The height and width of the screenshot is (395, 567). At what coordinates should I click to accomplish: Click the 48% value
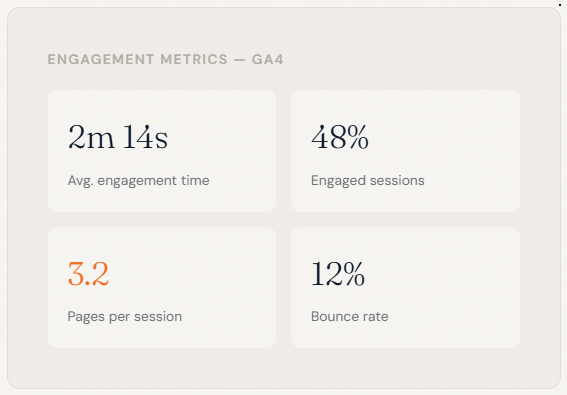[x=340, y=137]
